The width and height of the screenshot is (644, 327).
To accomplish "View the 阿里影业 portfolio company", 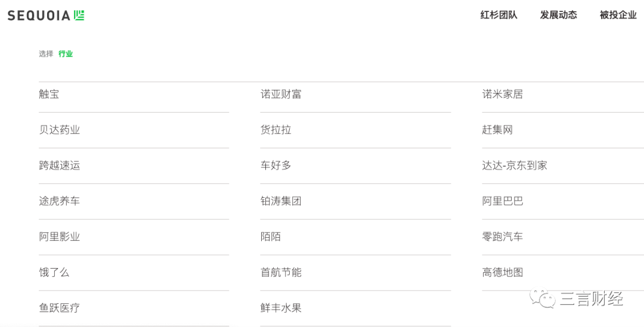I will [59, 236].
